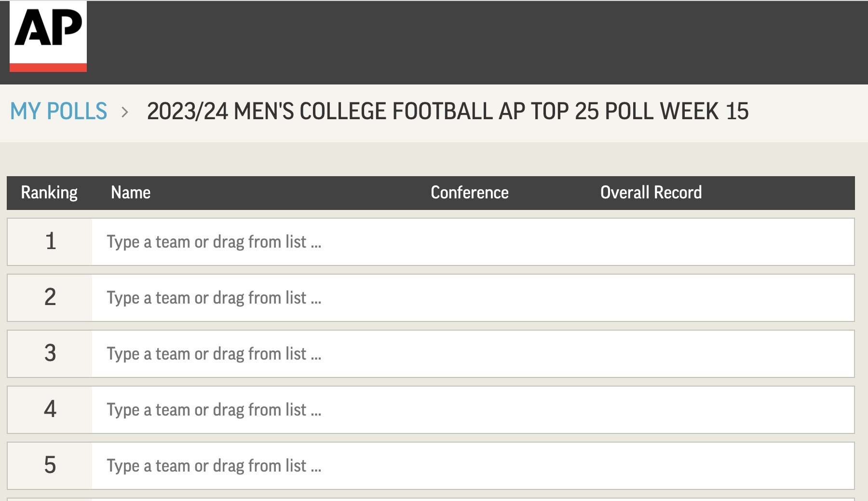Click the Overall Record column header
This screenshot has height=501, width=868.
[x=651, y=193]
